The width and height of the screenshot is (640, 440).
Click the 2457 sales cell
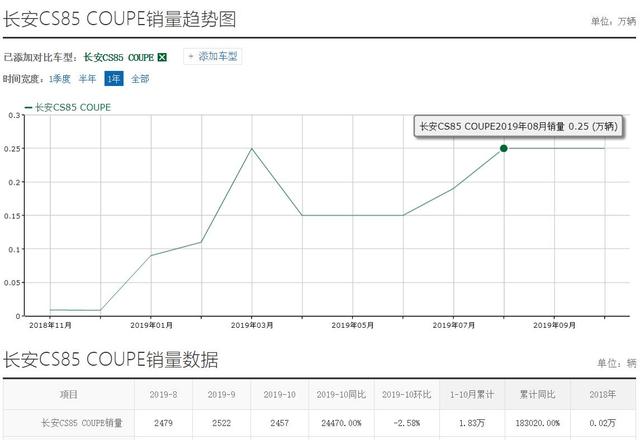point(280,423)
